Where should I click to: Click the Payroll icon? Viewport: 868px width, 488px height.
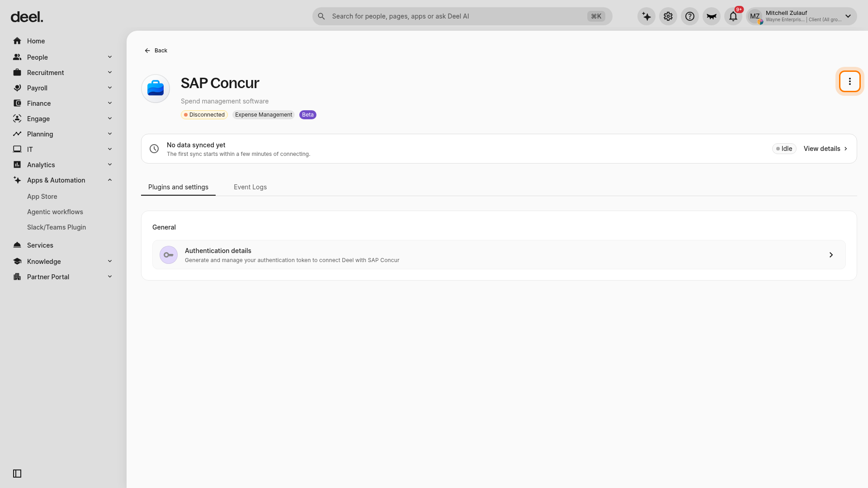pos(17,88)
